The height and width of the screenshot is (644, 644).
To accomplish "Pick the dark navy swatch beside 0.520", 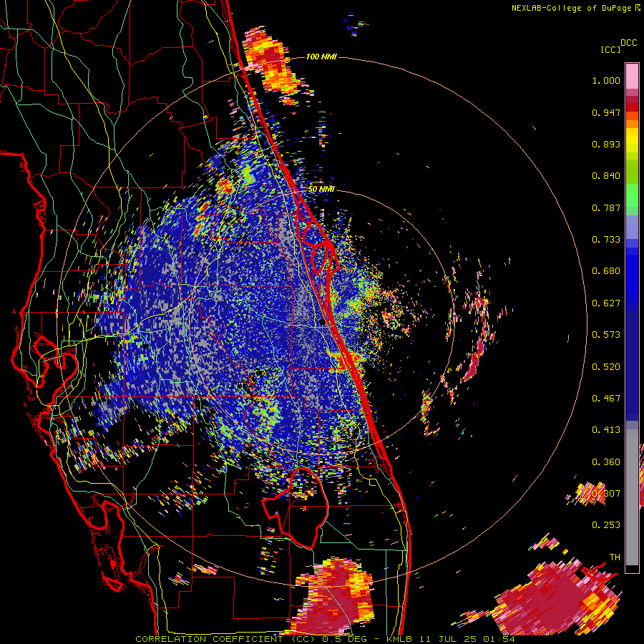I will click(632, 367).
